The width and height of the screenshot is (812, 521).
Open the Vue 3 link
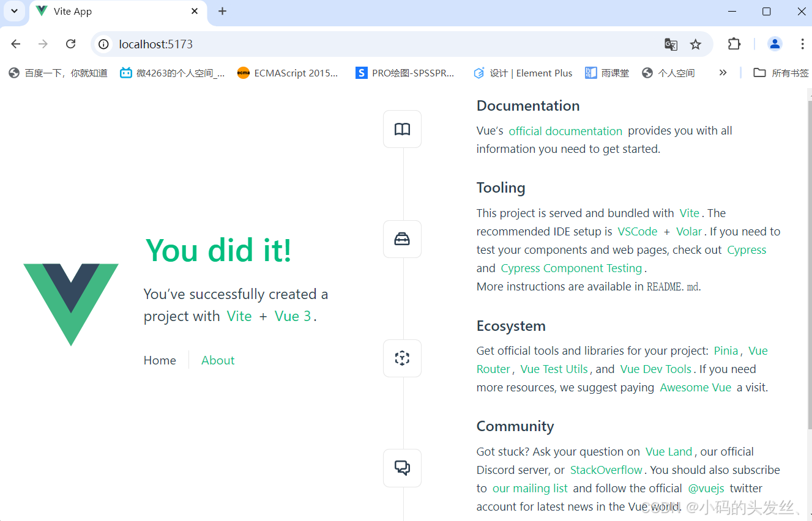click(x=292, y=316)
